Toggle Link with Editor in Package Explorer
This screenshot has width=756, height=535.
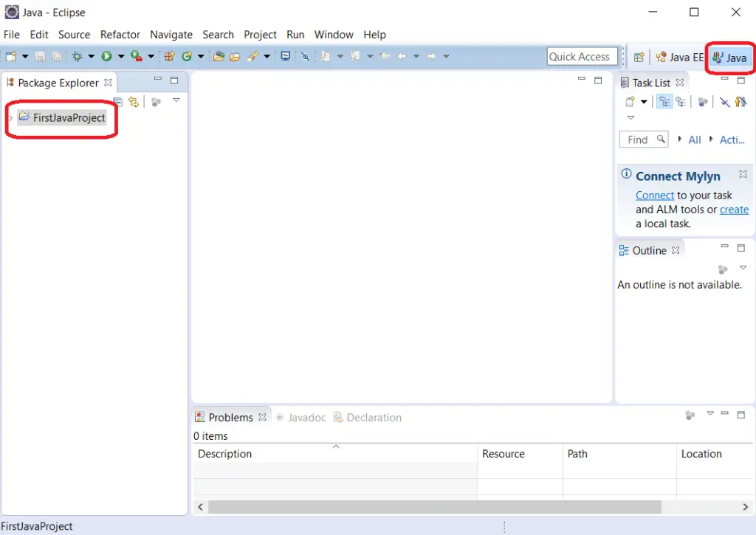point(134,102)
